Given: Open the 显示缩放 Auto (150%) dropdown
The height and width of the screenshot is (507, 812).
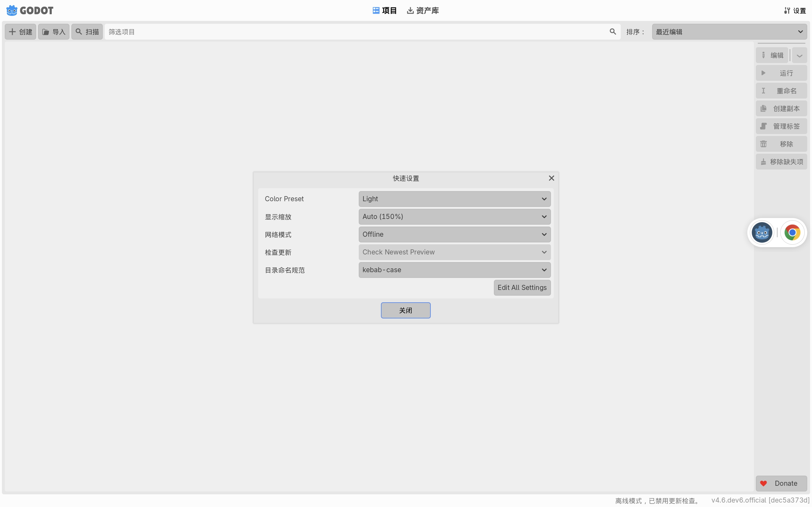Looking at the screenshot, I should pyautogui.click(x=454, y=217).
